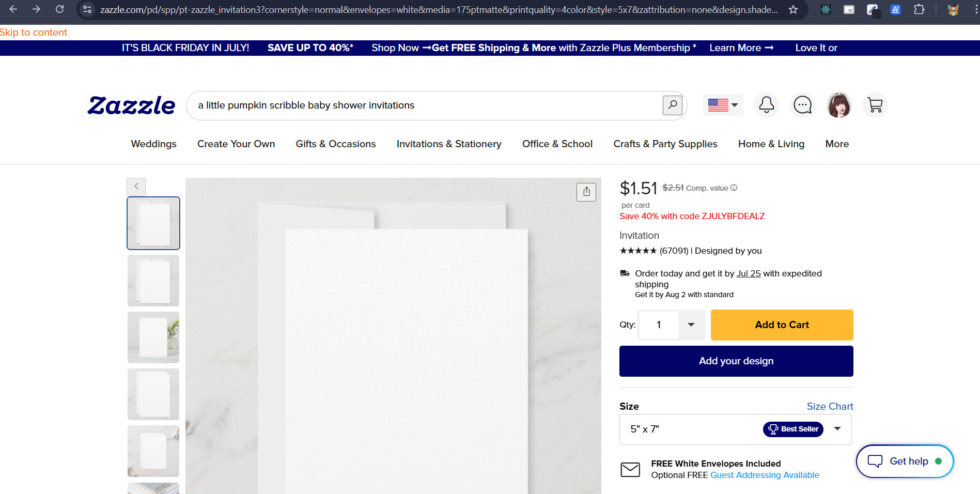Open notifications bell

click(767, 105)
